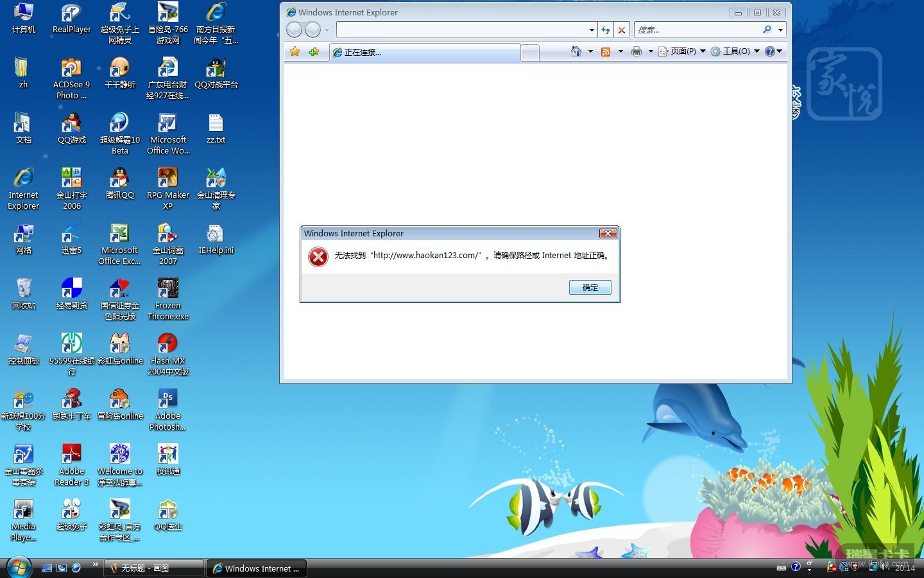Open the search provider options dropdown
Screen dimensions: 924x578
[x=780, y=30]
